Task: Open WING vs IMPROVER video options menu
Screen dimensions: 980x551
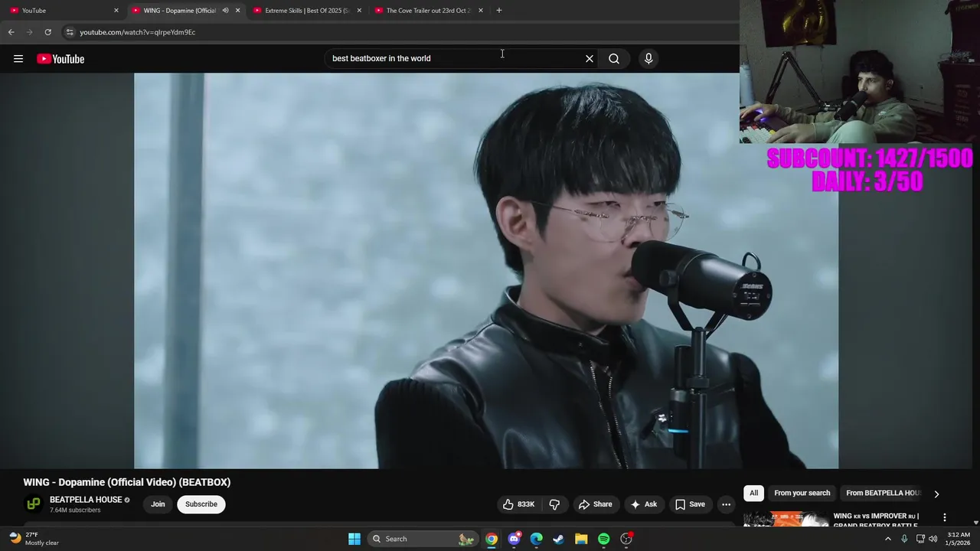Action: tap(944, 517)
